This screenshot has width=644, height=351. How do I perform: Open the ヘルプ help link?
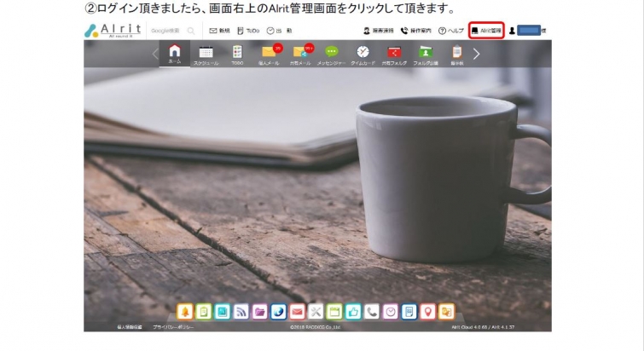[451, 30]
